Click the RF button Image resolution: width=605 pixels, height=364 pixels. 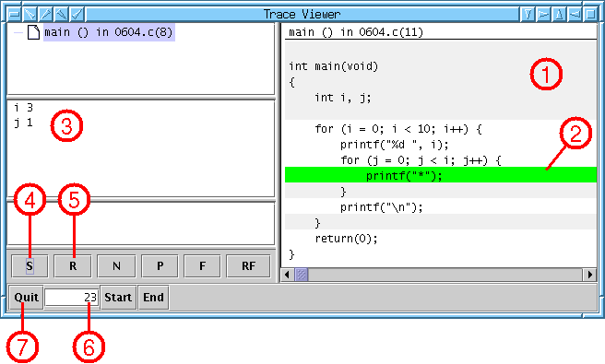[248, 265]
